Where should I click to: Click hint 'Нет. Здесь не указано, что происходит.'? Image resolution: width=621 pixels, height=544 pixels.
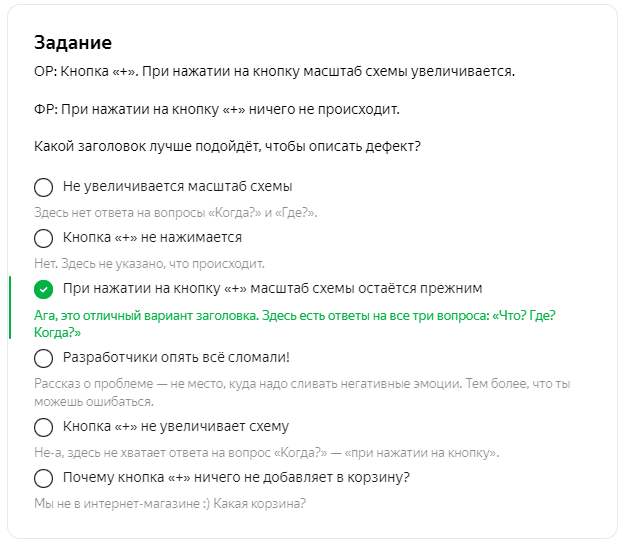pyautogui.click(x=149, y=264)
